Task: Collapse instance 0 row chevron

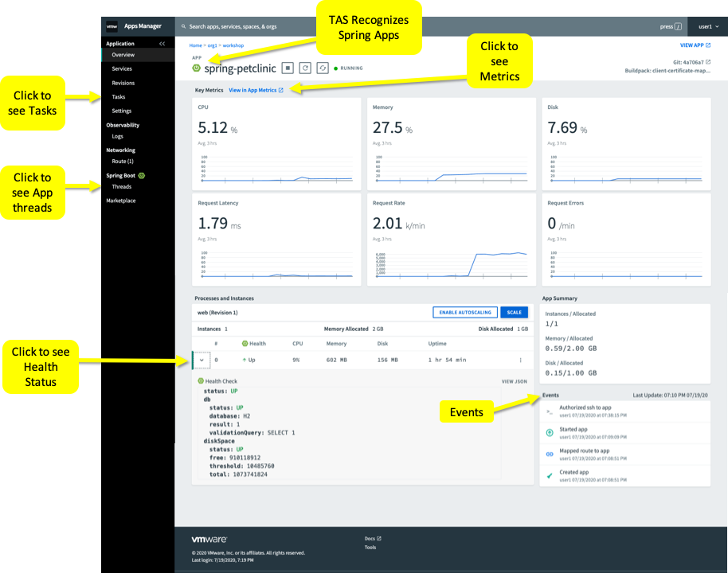Action: click(x=202, y=360)
